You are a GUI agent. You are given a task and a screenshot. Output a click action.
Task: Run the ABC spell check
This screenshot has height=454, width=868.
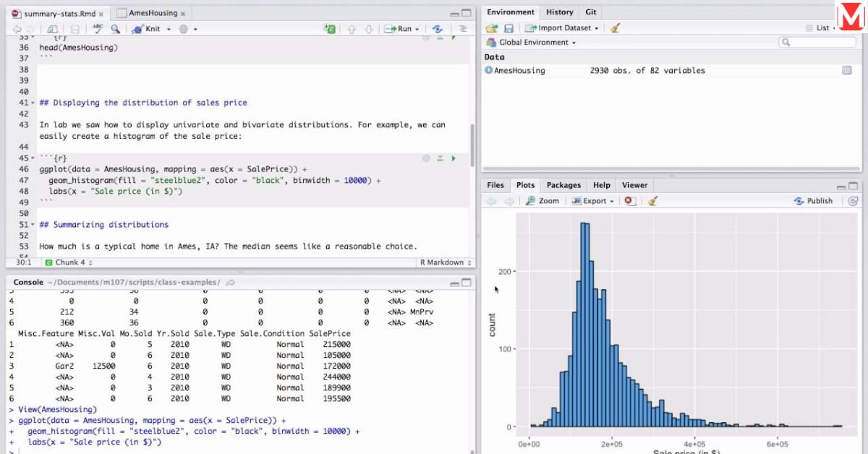click(x=98, y=29)
